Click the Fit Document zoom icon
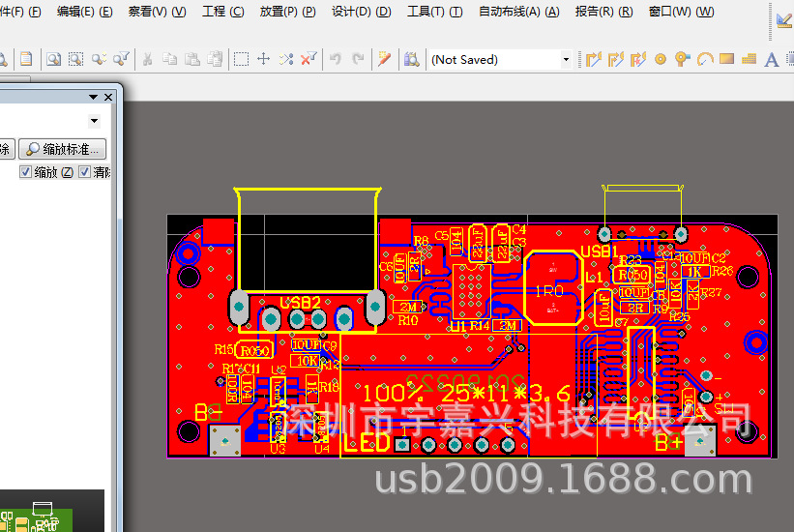Screen dimensions: 794x532 (x=54, y=59)
